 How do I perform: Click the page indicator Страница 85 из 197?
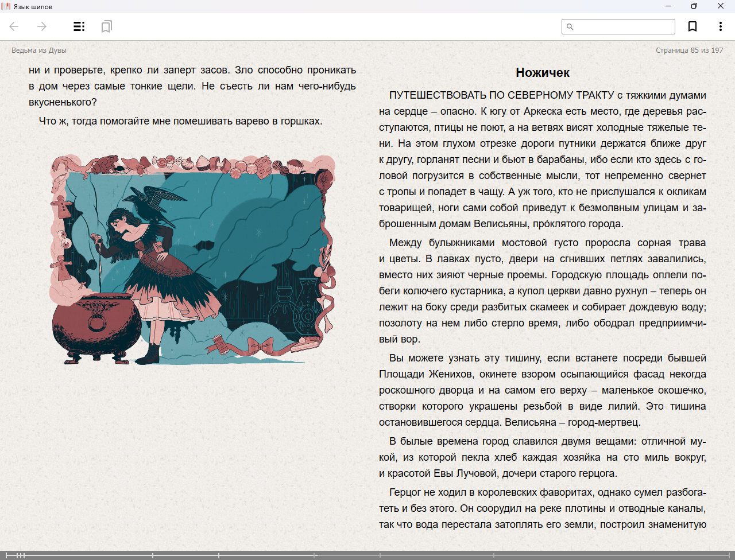click(689, 50)
